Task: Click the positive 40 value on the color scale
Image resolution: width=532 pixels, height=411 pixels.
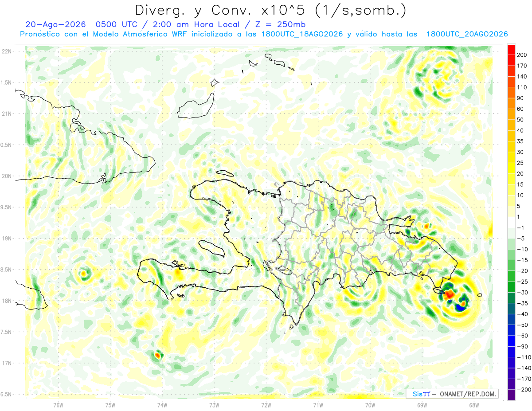Action: click(521, 131)
